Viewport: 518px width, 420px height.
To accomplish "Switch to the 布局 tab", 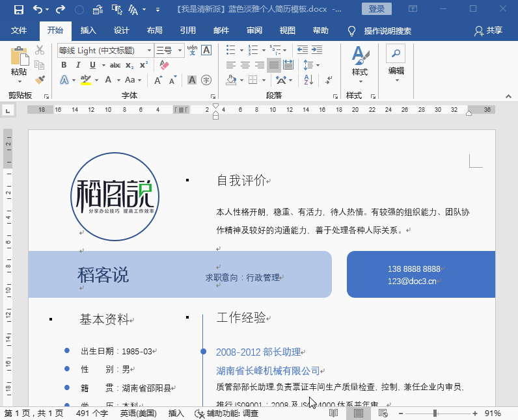I will coord(155,31).
